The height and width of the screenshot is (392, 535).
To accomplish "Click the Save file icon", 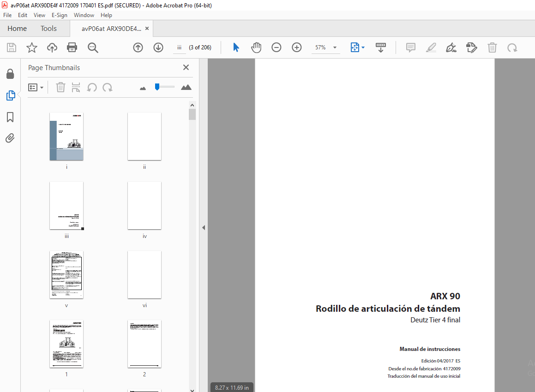I will coord(12,48).
